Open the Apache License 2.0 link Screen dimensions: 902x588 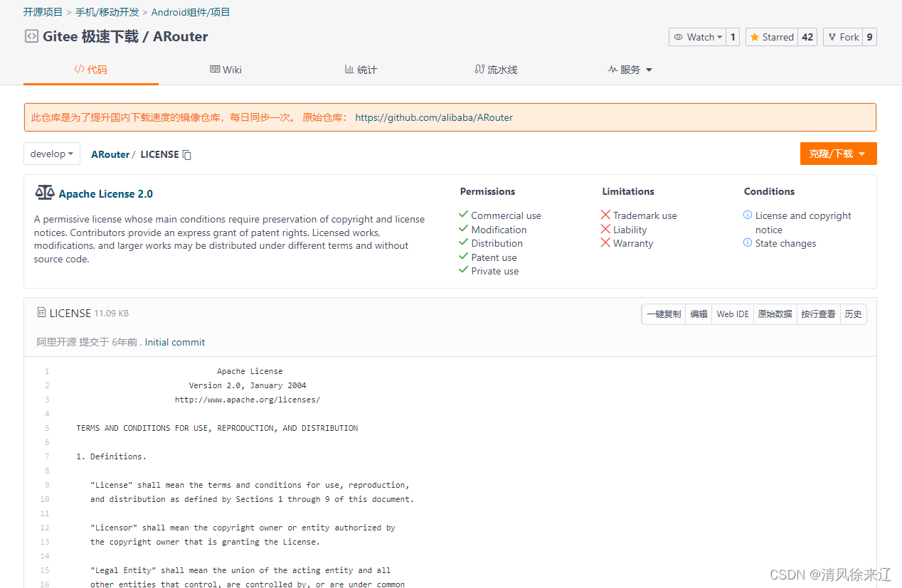click(x=105, y=193)
